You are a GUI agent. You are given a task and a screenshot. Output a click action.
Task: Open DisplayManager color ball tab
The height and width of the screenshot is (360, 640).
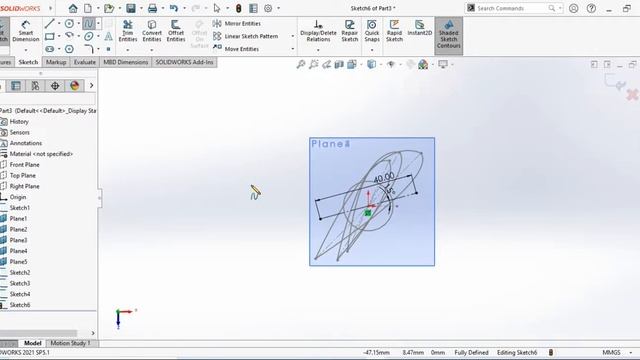[75, 86]
